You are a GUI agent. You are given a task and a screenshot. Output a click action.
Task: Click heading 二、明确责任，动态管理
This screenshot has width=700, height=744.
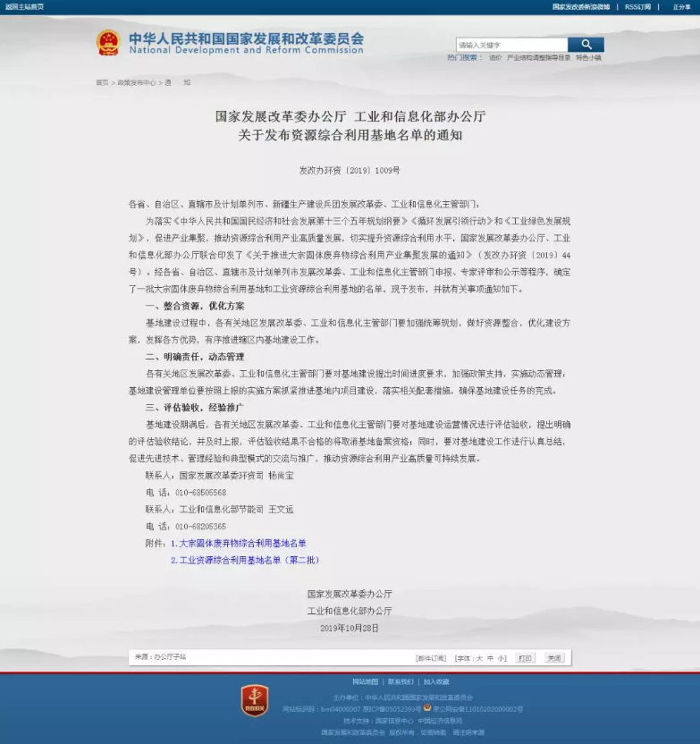click(x=195, y=357)
